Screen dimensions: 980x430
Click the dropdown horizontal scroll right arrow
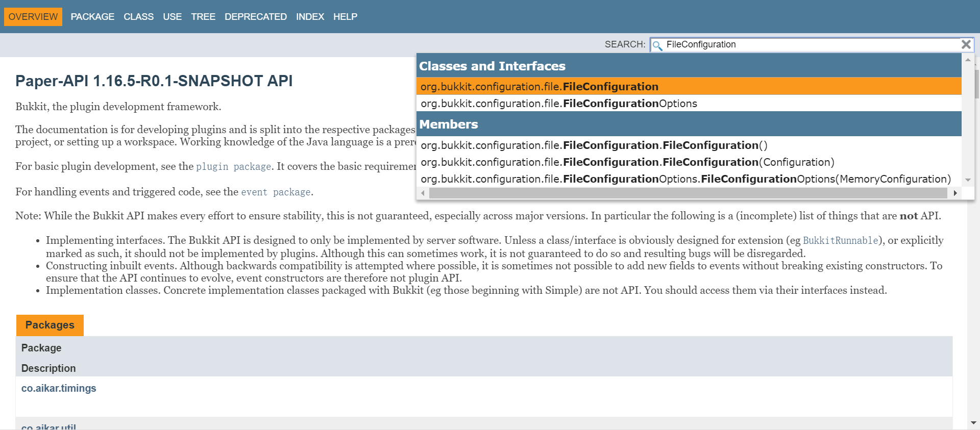click(x=955, y=193)
